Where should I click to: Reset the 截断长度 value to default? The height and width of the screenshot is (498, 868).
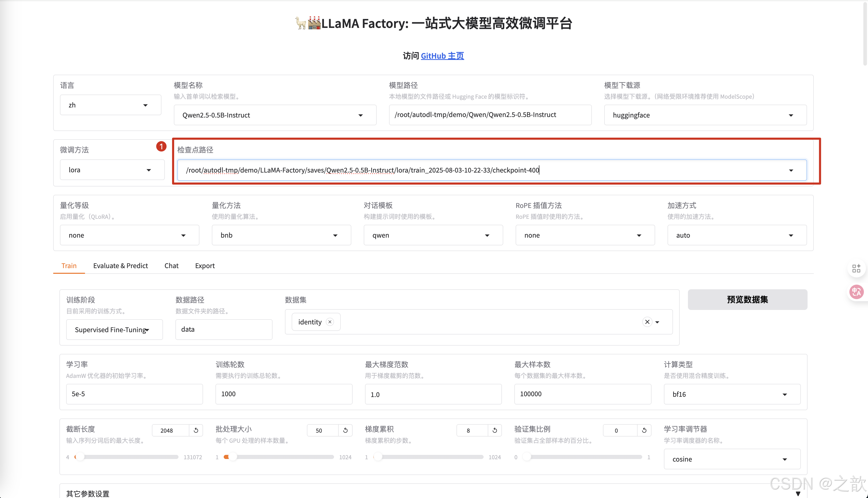(x=196, y=430)
